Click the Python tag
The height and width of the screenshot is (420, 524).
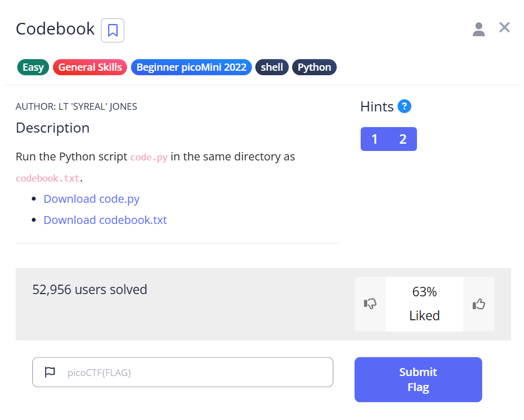point(314,67)
